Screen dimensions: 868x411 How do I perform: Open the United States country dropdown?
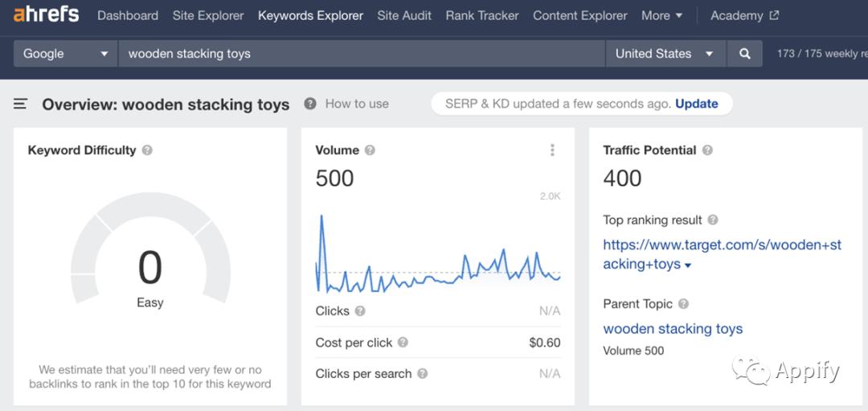point(664,54)
